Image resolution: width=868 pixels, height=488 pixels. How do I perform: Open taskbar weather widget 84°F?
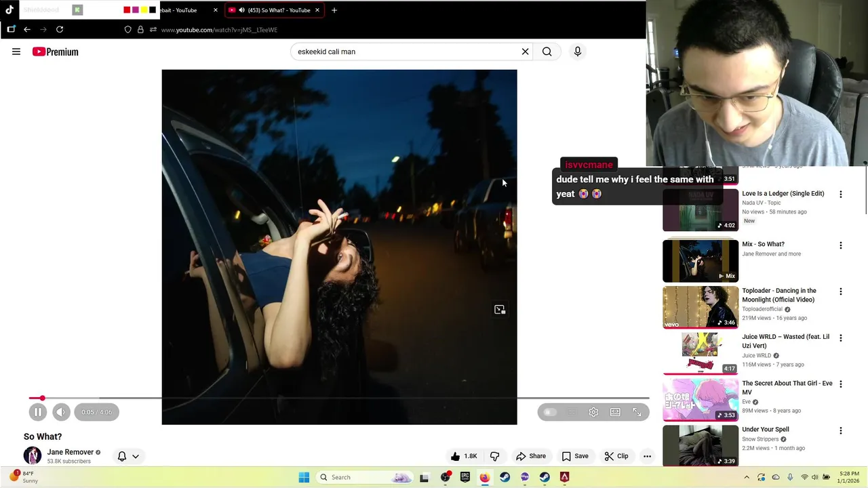24,477
